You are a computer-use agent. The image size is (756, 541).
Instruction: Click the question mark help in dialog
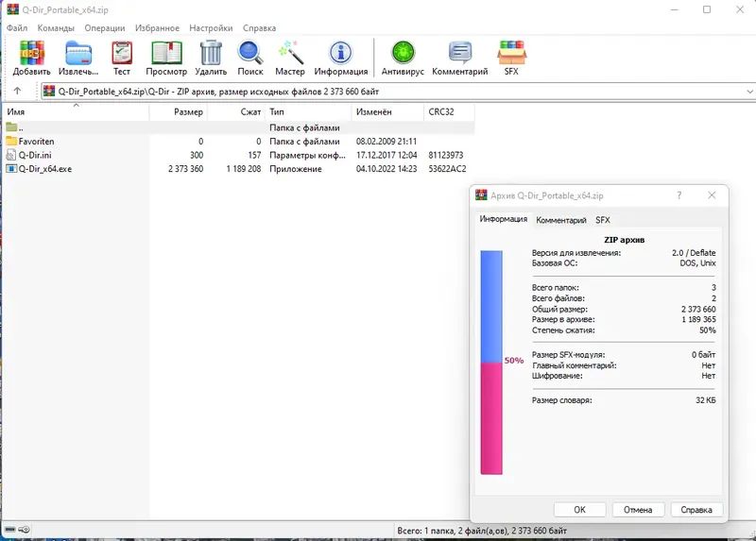point(679,195)
